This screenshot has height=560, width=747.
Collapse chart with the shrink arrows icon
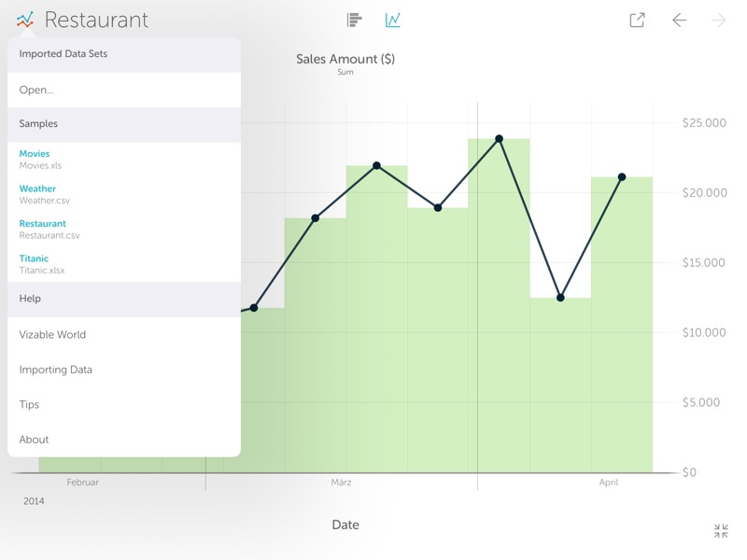click(721, 530)
